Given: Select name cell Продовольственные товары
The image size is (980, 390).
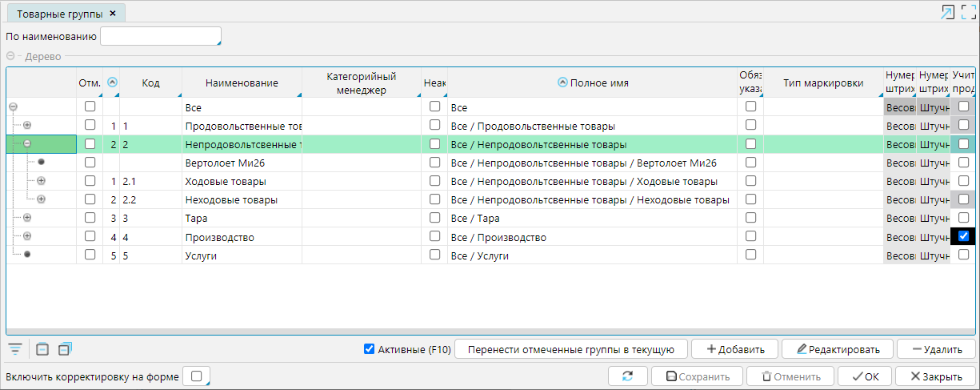Looking at the screenshot, I should (242, 125).
